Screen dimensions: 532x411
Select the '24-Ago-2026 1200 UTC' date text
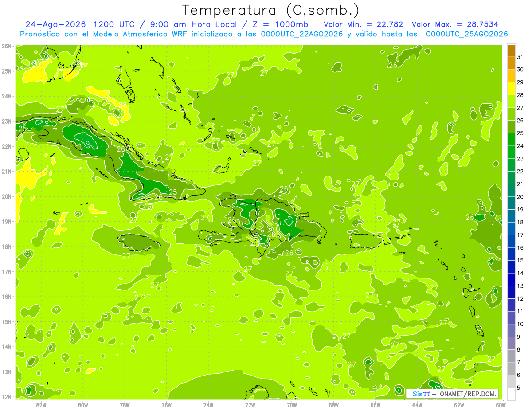tap(80, 24)
